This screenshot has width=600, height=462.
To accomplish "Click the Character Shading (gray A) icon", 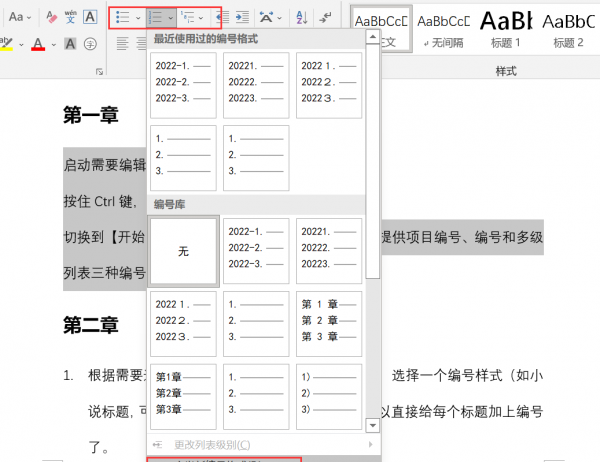I will pyautogui.click(x=70, y=44).
